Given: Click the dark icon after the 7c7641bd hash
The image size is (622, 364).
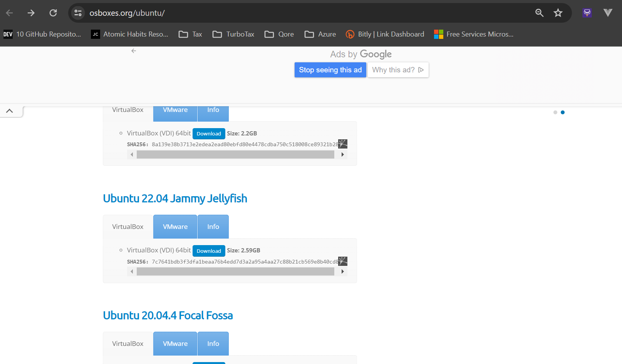Looking at the screenshot, I should [343, 261].
